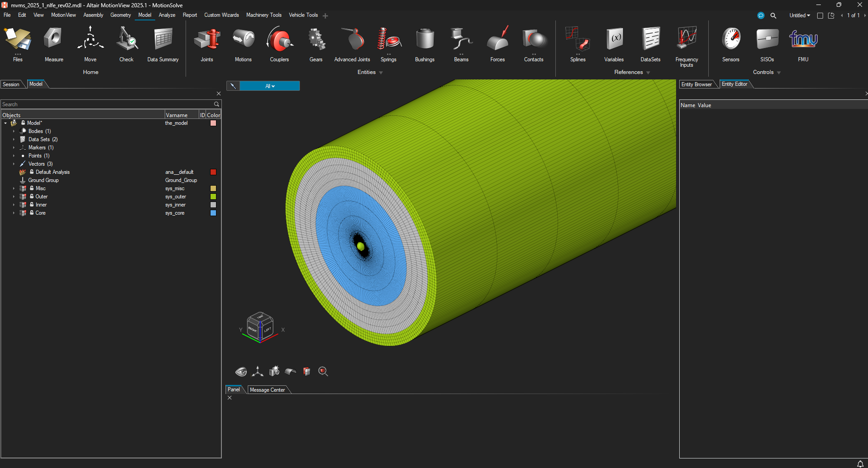Expand the Outer system node

(x=14, y=197)
